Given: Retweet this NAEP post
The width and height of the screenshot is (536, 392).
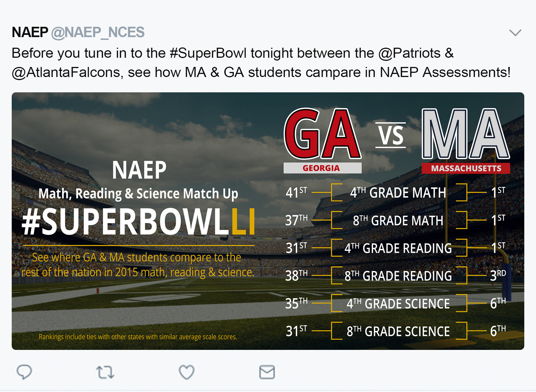Looking at the screenshot, I should [x=105, y=372].
